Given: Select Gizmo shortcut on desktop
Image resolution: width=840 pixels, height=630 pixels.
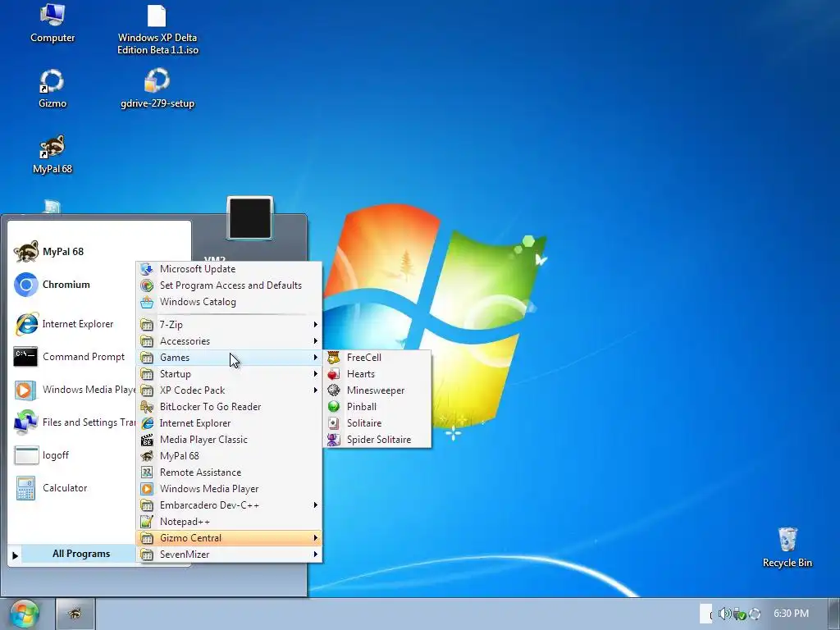Looking at the screenshot, I should [52, 89].
